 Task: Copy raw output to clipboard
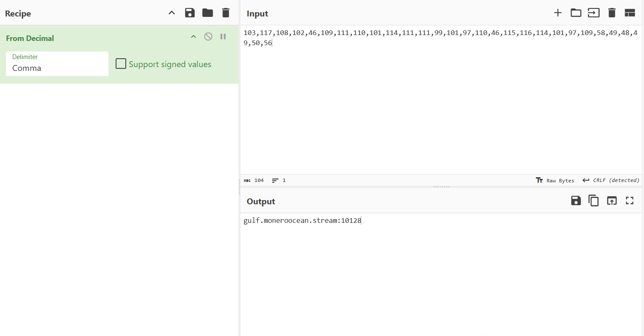tap(594, 201)
